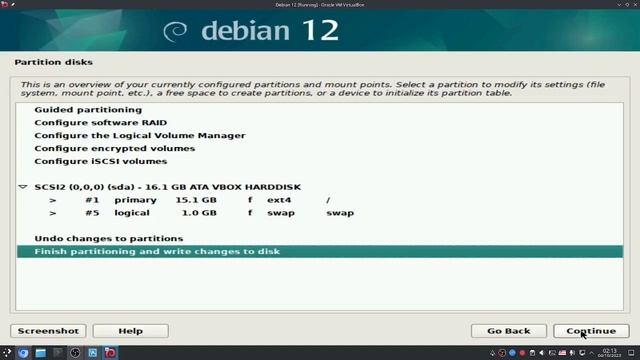Click Continue to proceed
Image resolution: width=640 pixels, height=360 pixels.
pos(591,331)
